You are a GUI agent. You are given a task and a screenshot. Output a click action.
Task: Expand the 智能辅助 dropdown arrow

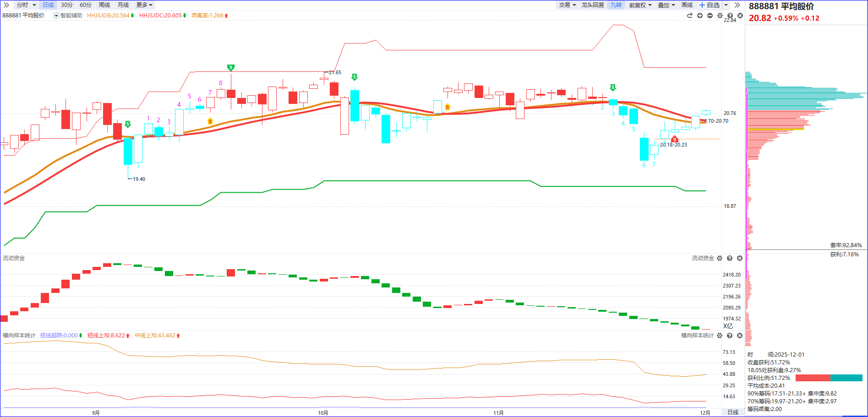pyautogui.click(x=56, y=16)
